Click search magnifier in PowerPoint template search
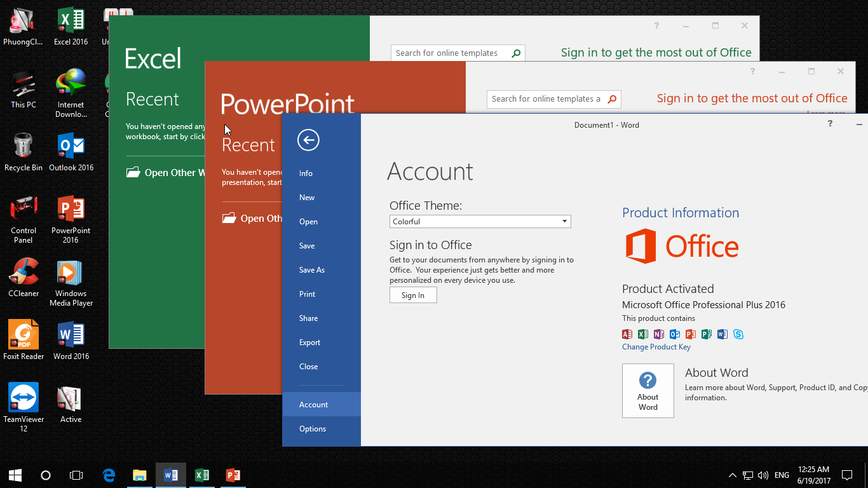Image resolution: width=868 pixels, height=488 pixels. coord(612,99)
